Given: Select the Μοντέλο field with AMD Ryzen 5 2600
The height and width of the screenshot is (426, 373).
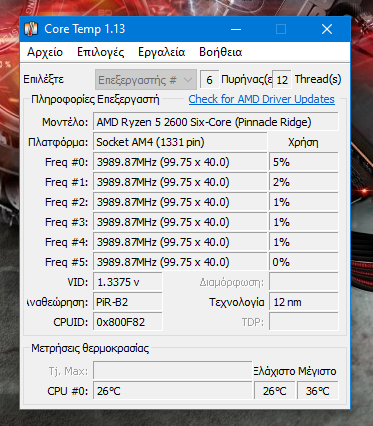Looking at the screenshot, I should pyautogui.click(x=216, y=122).
